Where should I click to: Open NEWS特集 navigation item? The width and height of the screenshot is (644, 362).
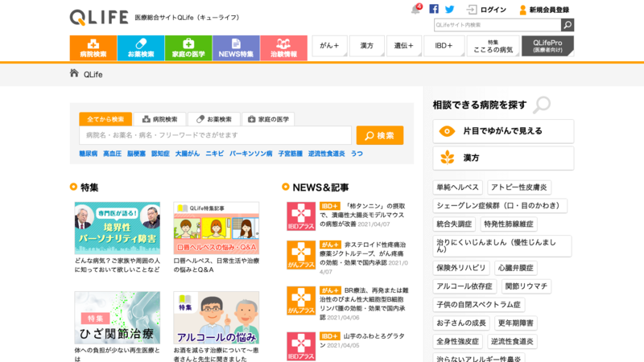(236, 48)
